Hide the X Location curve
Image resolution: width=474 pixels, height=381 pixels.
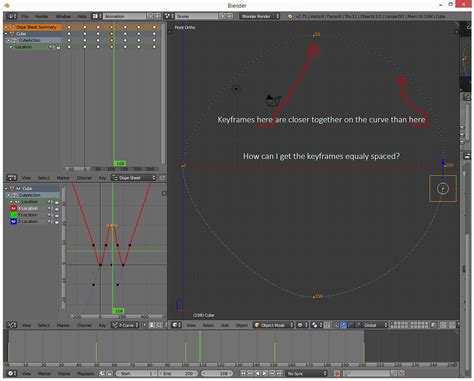tap(14, 208)
